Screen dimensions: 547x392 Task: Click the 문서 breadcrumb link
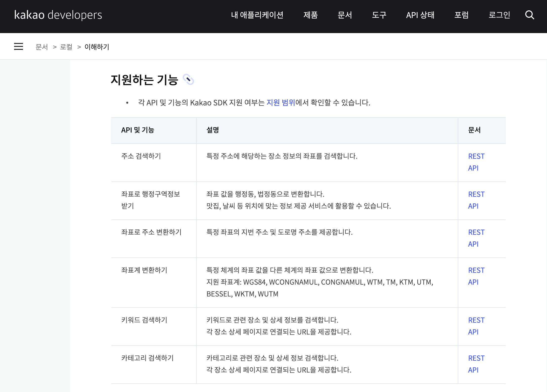[x=42, y=47]
